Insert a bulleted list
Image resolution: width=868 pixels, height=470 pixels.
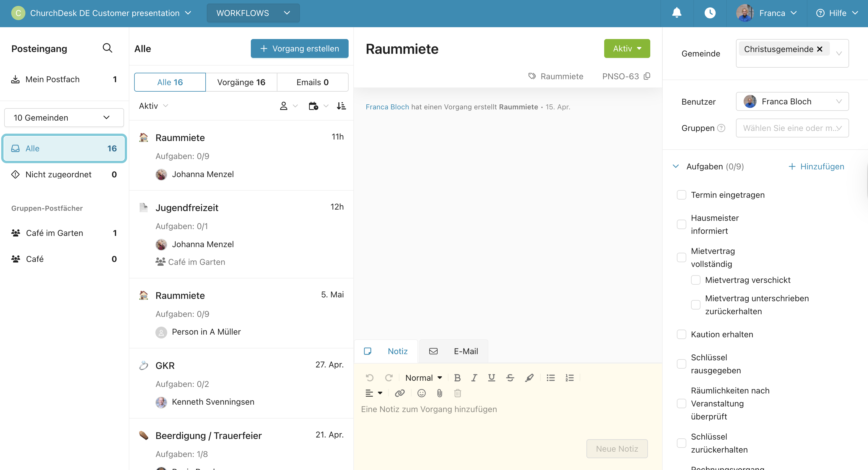pos(551,377)
